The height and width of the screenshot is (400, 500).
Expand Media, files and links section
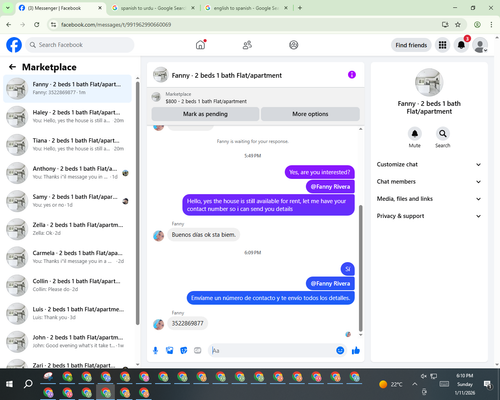coord(429,199)
